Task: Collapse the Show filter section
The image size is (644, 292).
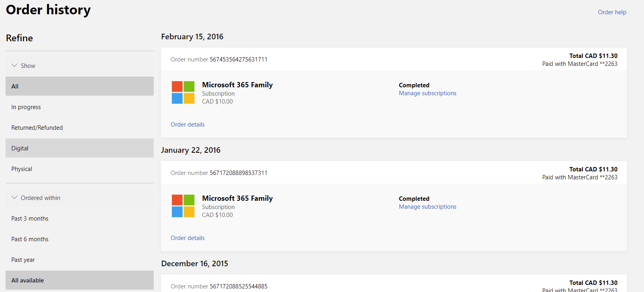Action: [x=24, y=66]
